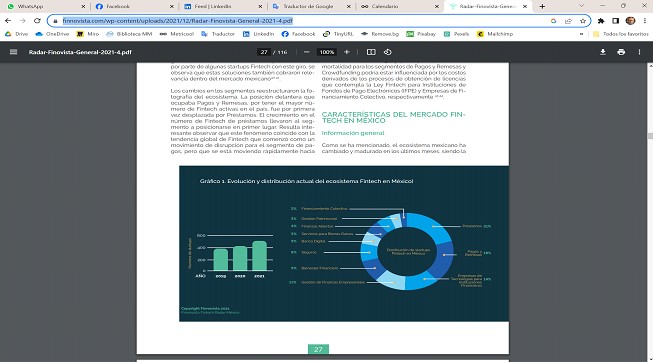The height and width of the screenshot is (362, 653).
Task: Open the TinyURL bookmark
Action: pyautogui.click(x=338, y=34)
